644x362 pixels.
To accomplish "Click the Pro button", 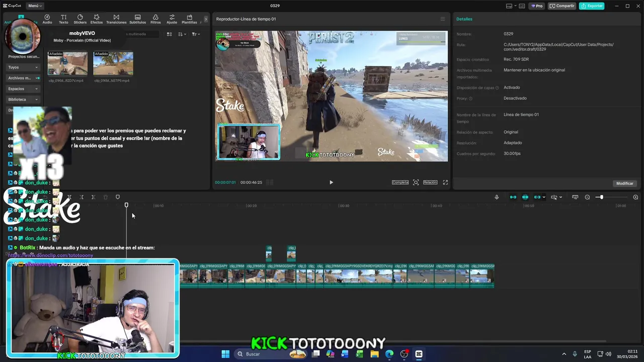I will [536, 6].
